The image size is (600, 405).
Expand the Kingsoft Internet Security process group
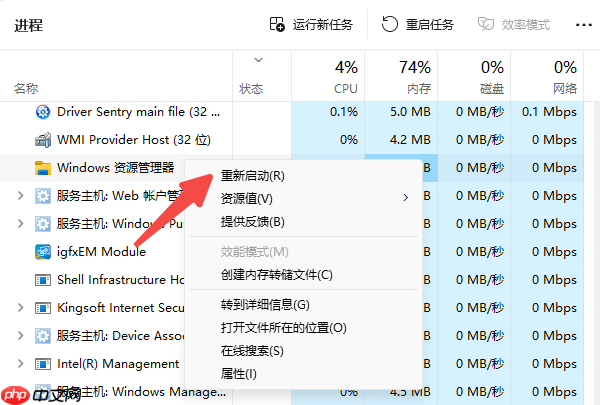pyautogui.click(x=21, y=308)
